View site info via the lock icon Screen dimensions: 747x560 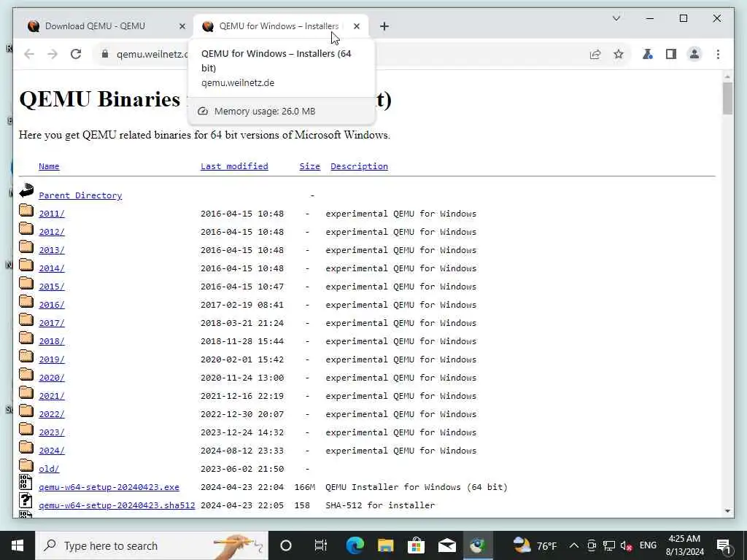tap(105, 54)
